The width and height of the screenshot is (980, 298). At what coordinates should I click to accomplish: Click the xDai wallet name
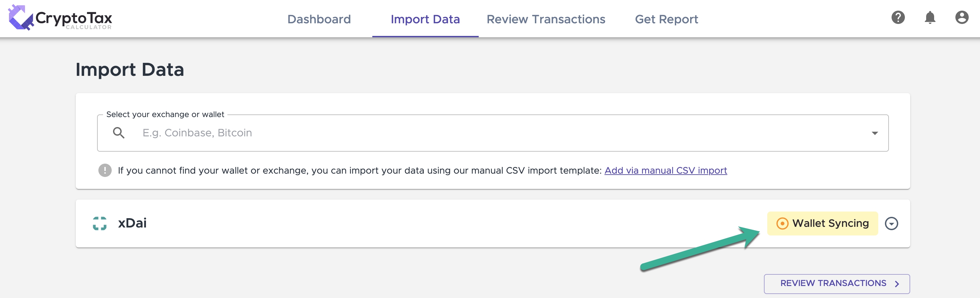(132, 223)
